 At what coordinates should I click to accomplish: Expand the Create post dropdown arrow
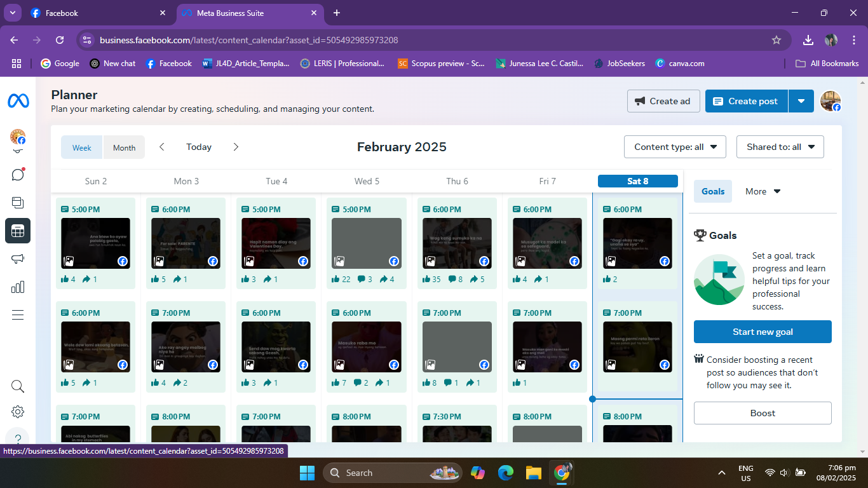pos(801,101)
